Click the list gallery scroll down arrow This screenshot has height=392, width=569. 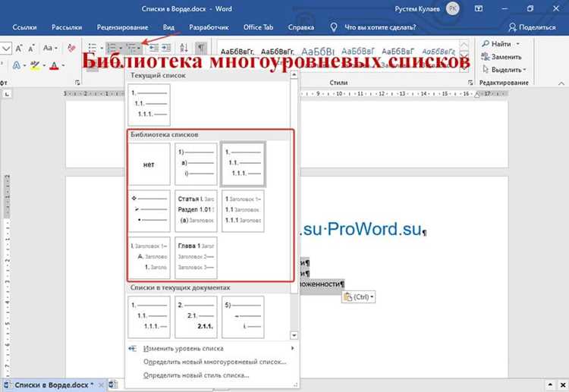[294, 335]
